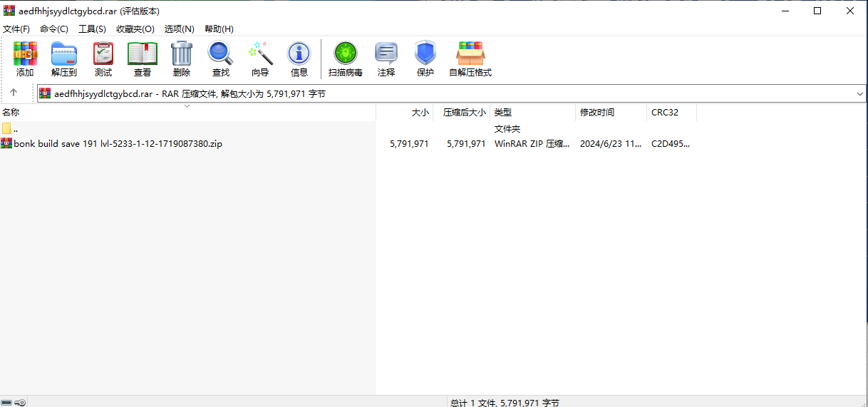Go up one level with arrow button
Viewport: 868px width, 407px height.
(14, 93)
